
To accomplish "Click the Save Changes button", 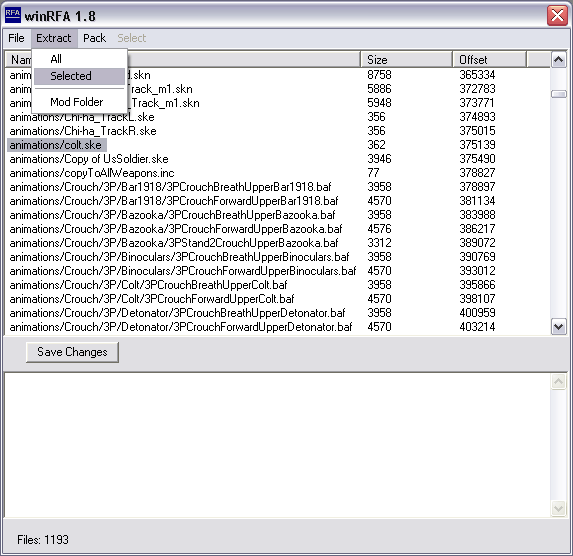I will 72,352.
